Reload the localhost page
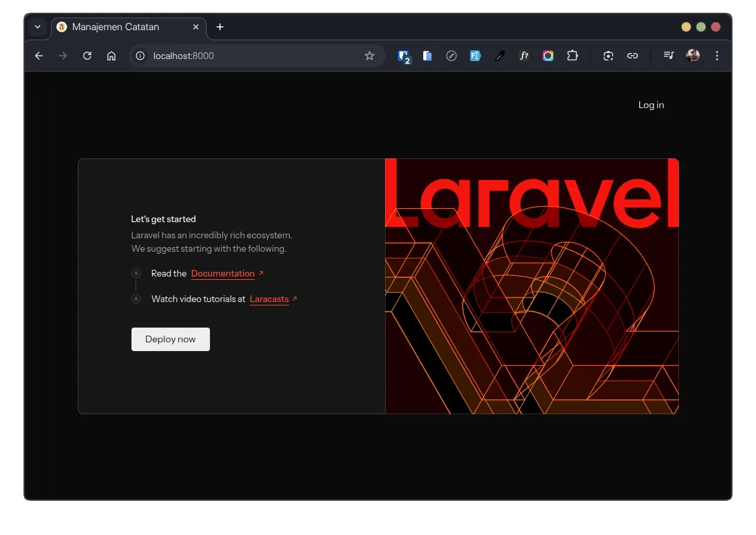The height and width of the screenshot is (535, 756). (x=87, y=56)
